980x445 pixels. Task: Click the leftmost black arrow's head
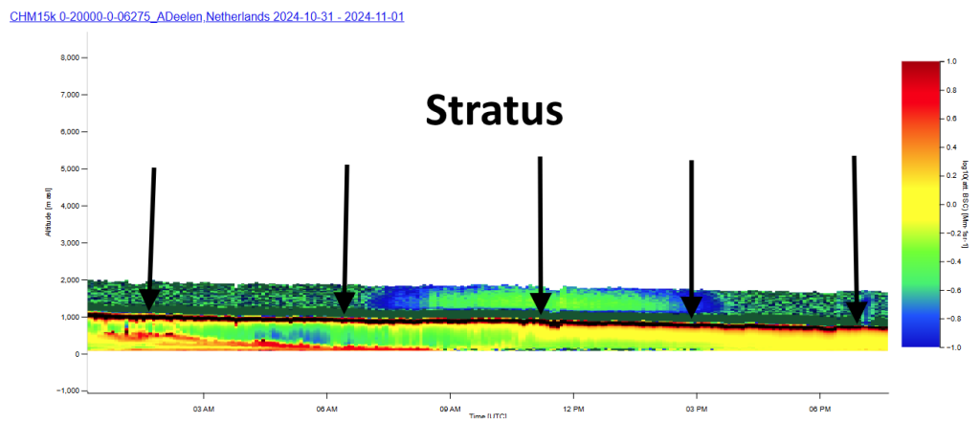point(149,299)
